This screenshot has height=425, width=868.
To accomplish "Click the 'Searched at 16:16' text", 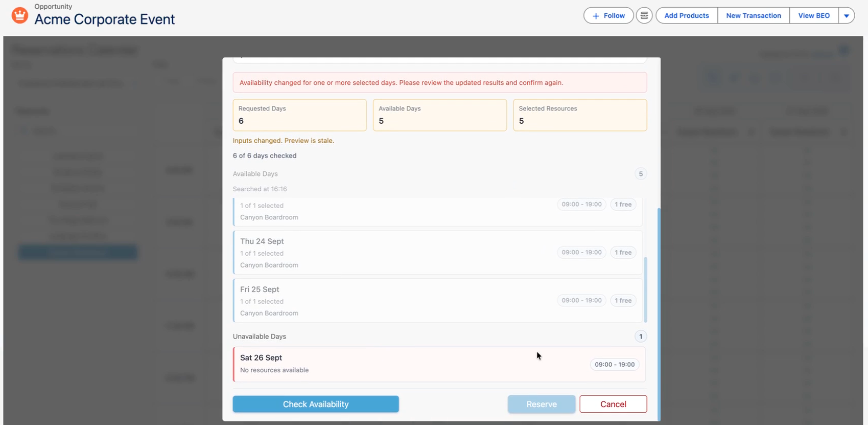I will [x=260, y=189].
